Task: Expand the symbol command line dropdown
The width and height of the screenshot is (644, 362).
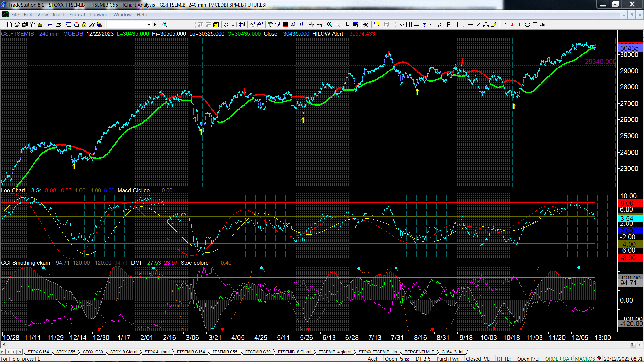Action: (x=149, y=25)
